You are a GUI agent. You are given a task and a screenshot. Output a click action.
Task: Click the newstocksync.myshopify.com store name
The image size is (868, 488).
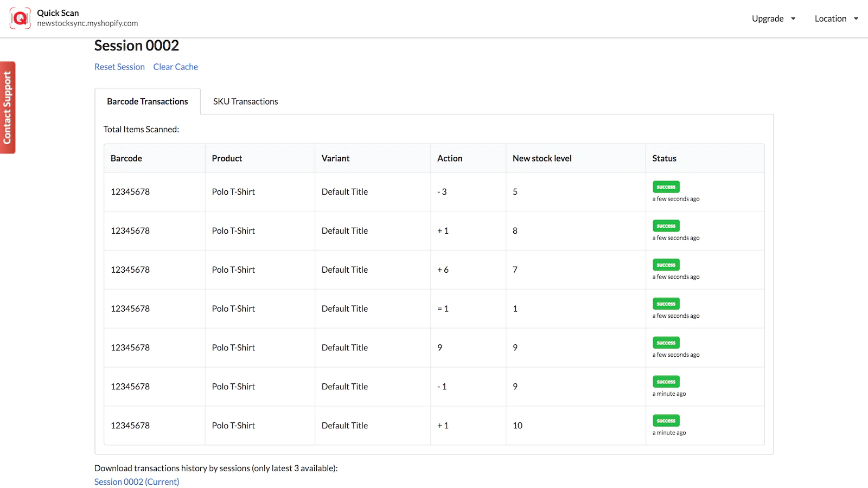87,23
